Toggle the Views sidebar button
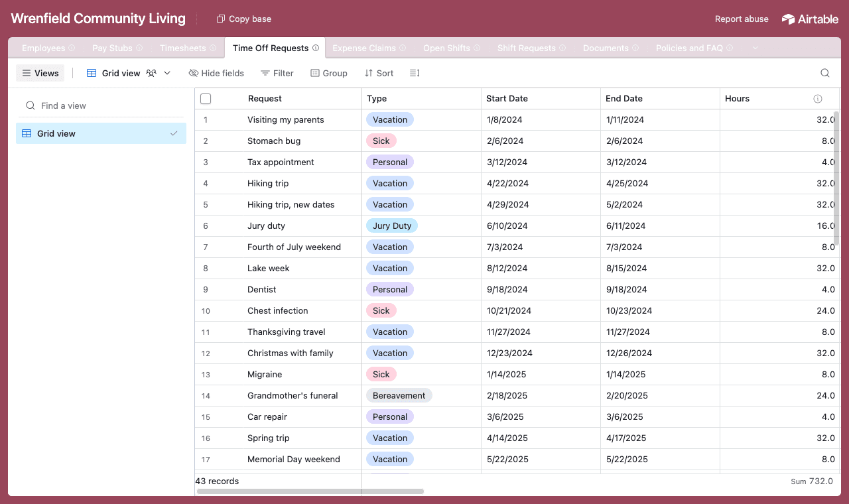849x504 pixels. click(40, 73)
